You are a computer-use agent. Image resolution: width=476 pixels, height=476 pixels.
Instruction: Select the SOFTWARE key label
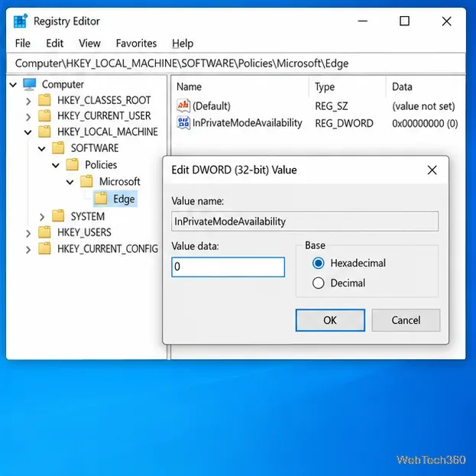coord(95,148)
